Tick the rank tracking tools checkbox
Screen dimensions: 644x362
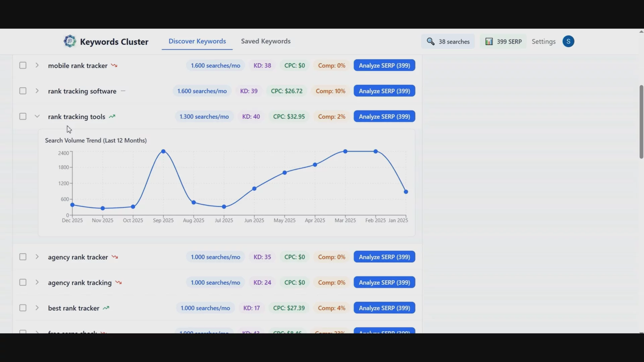tap(23, 116)
